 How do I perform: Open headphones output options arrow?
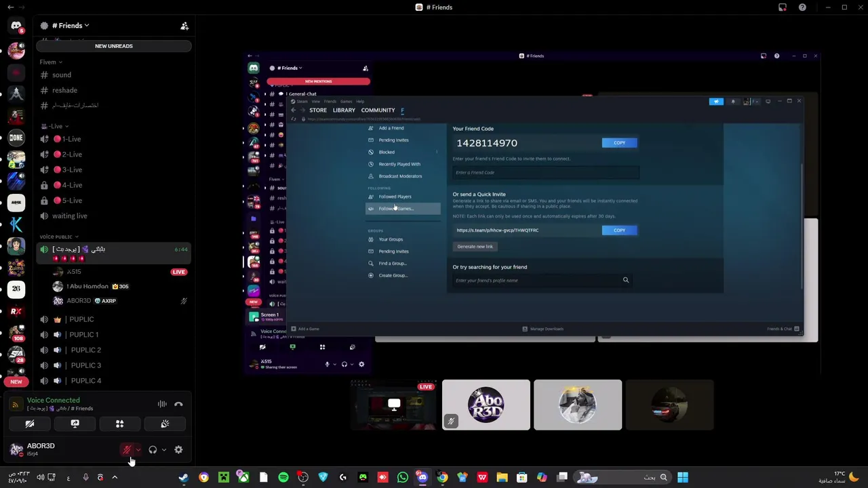click(163, 450)
